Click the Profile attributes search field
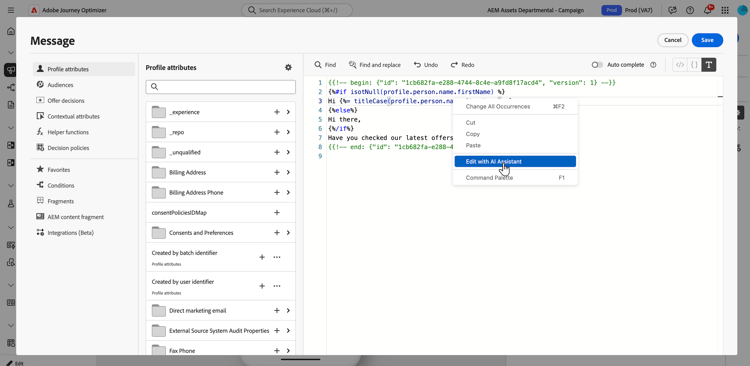 point(221,87)
